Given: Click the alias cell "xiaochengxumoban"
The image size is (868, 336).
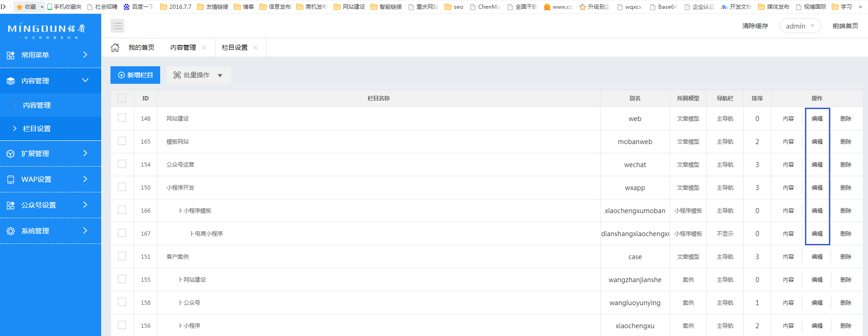Looking at the screenshot, I should pyautogui.click(x=635, y=211).
